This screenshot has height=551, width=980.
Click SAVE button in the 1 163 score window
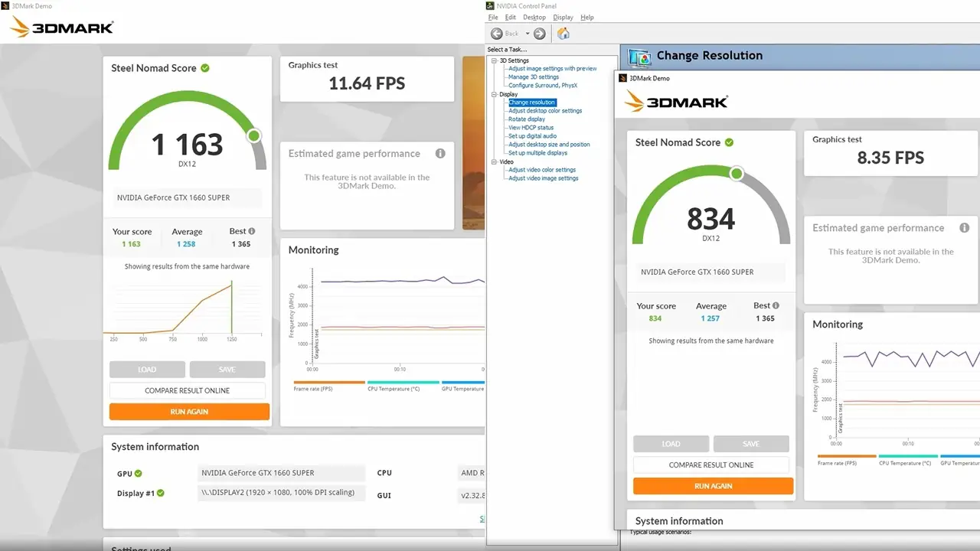pyautogui.click(x=227, y=370)
